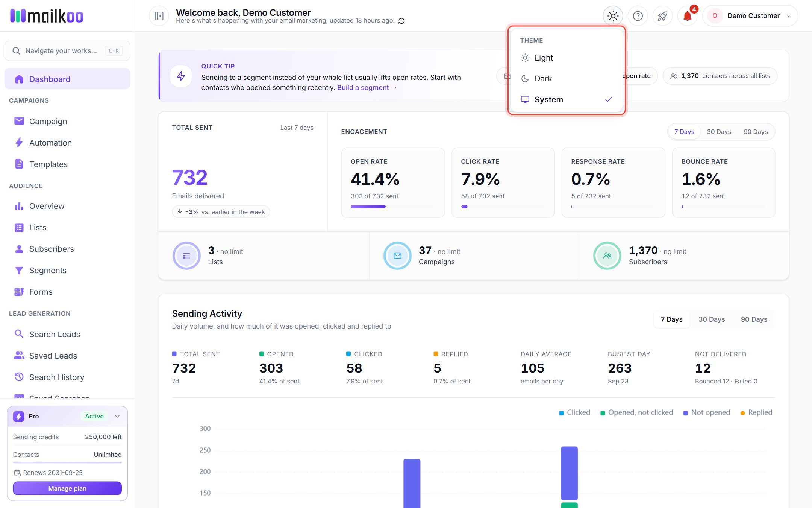Select the Light theme option
The height and width of the screenshot is (508, 812).
click(x=567, y=58)
